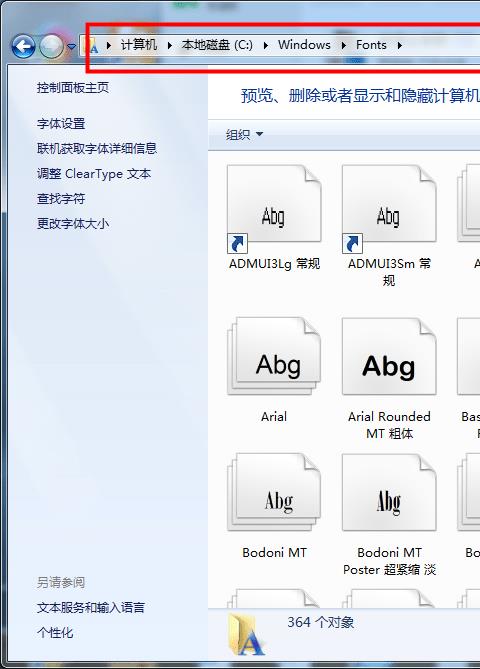The height and width of the screenshot is (669, 480).
Task: Select 计算机 in the address bar
Action: tap(139, 45)
